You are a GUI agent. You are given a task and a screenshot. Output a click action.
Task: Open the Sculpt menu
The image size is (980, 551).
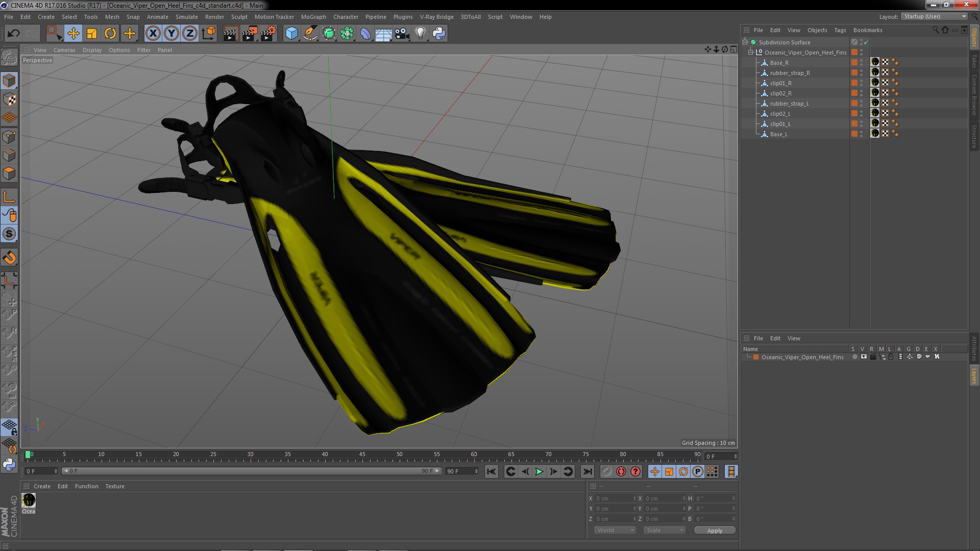(239, 17)
